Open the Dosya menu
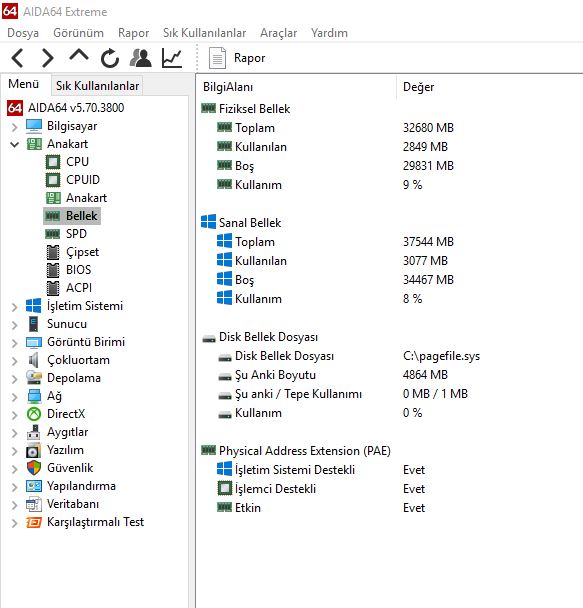 [x=23, y=33]
